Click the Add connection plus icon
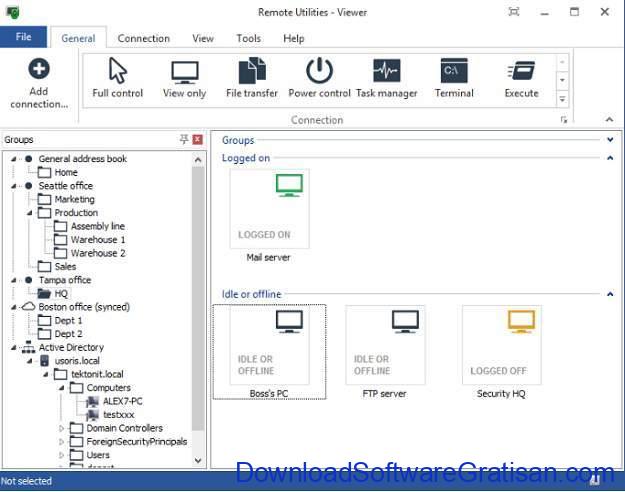This screenshot has width=625, height=492. (39, 69)
